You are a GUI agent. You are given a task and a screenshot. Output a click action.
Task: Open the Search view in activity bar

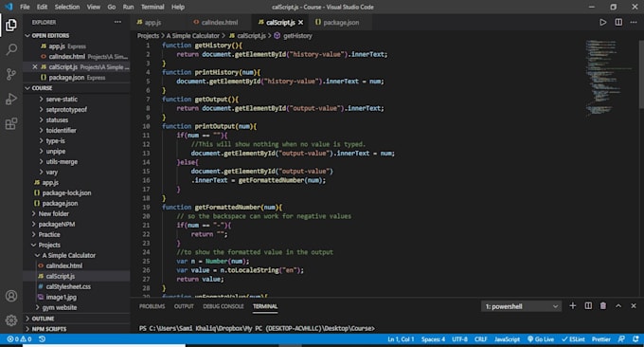[11, 49]
